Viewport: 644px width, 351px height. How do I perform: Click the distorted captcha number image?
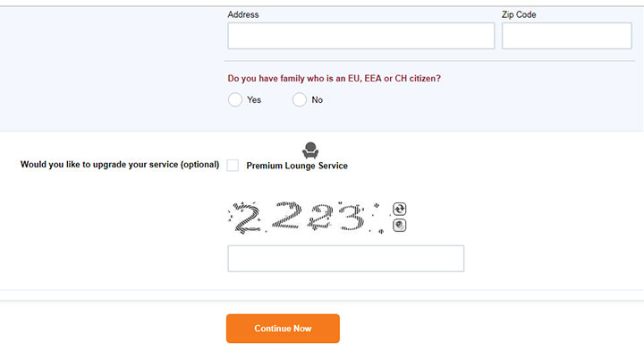(307, 218)
